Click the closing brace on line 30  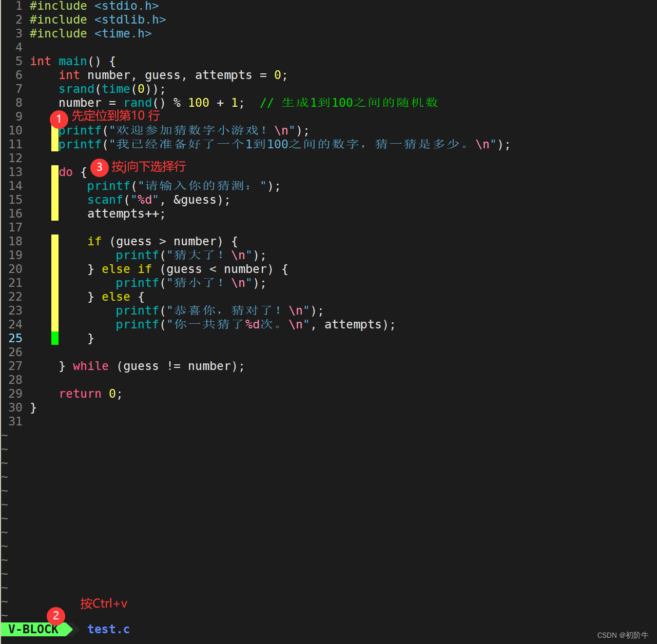click(x=33, y=407)
